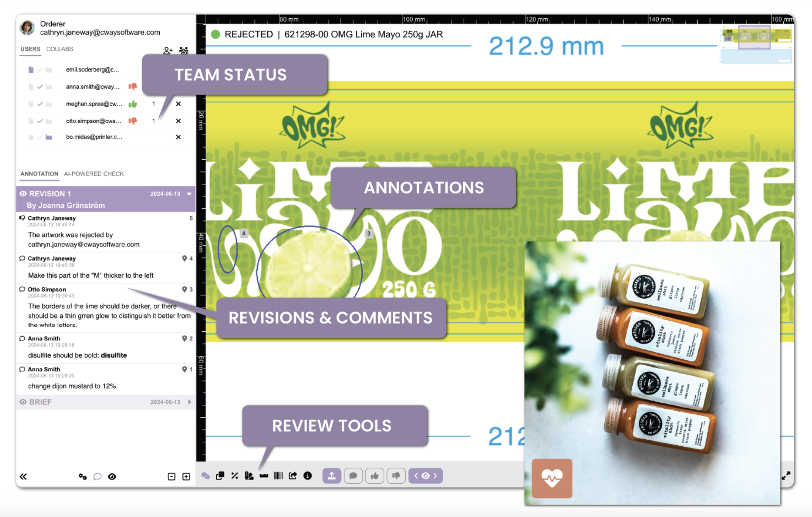Click the add user icon

pos(168,50)
